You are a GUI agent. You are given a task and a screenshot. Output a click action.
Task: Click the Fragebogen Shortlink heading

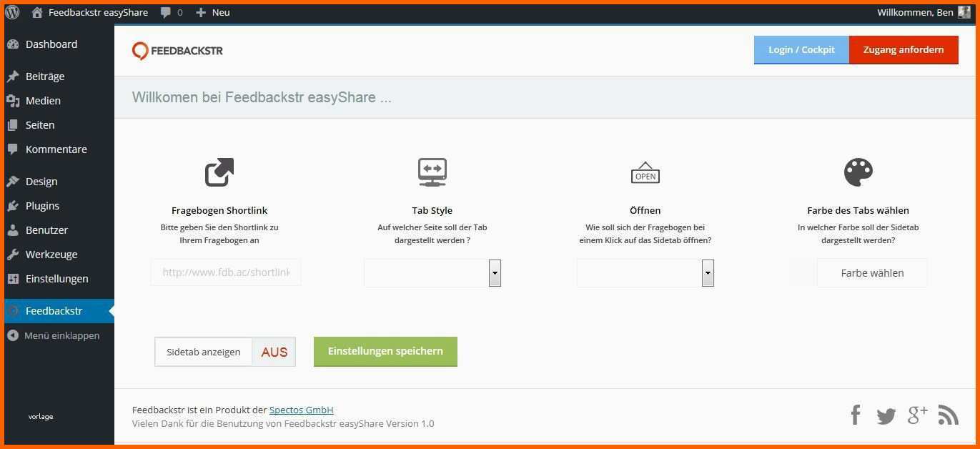(219, 211)
